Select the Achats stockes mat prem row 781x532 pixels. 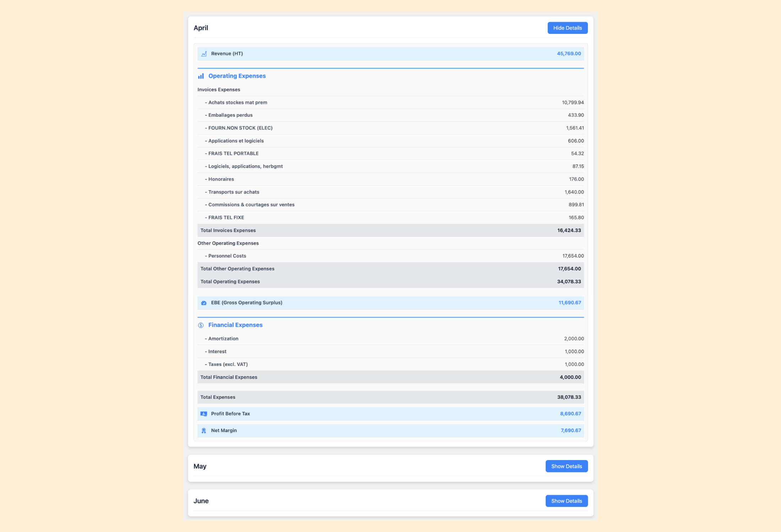coord(390,102)
